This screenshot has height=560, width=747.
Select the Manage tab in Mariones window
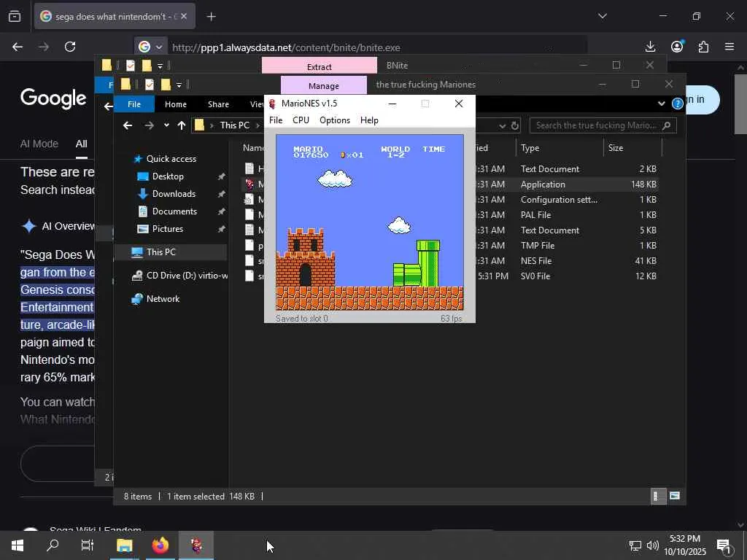click(x=323, y=86)
